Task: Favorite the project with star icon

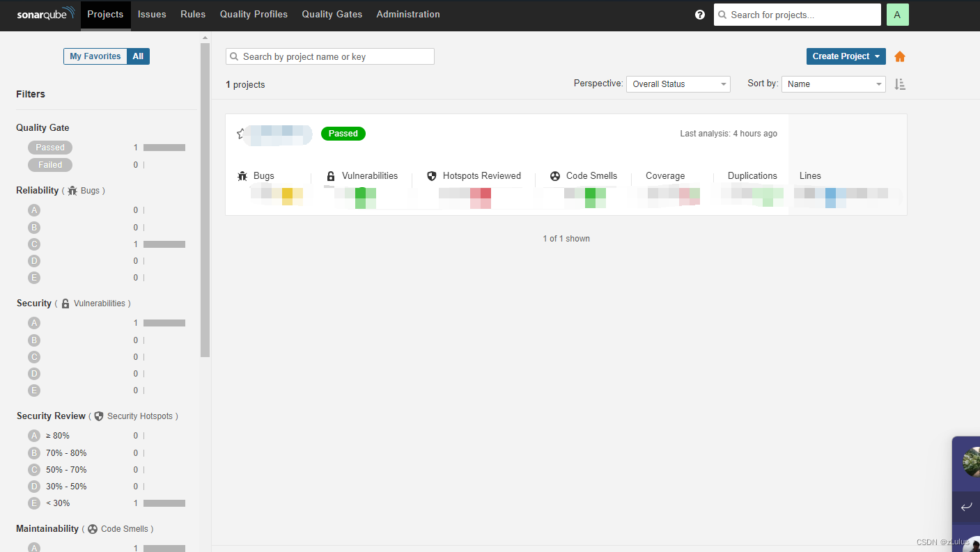Action: 241,134
